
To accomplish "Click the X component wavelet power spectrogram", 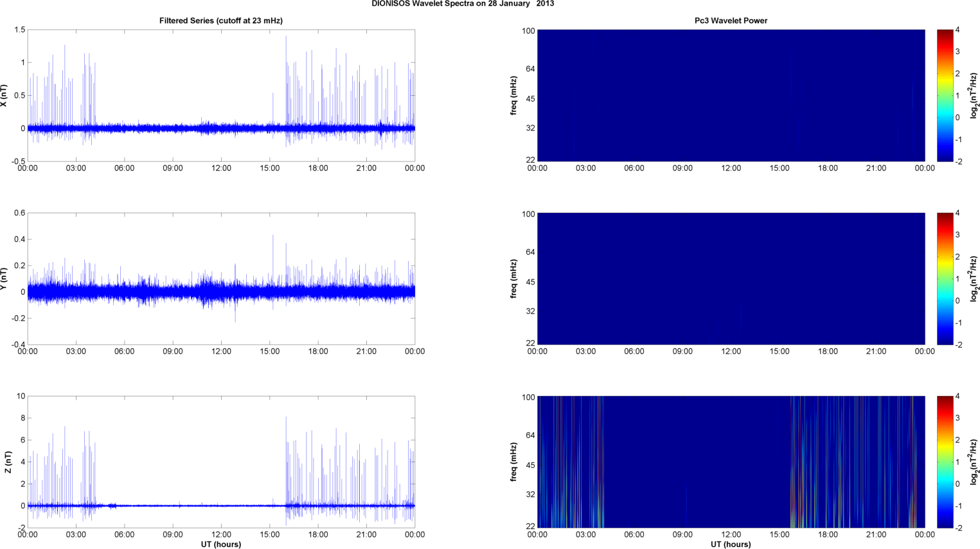I will point(731,95).
